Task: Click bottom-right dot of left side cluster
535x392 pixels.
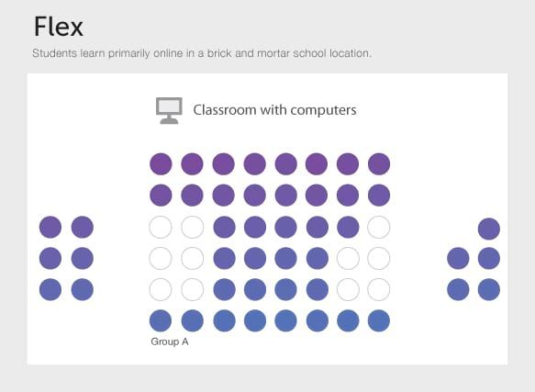Action: [x=83, y=289]
